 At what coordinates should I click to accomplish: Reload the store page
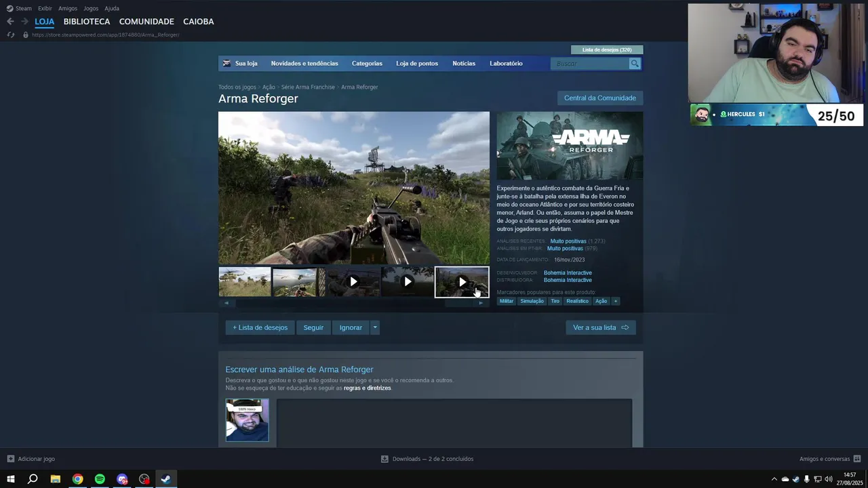(10, 35)
